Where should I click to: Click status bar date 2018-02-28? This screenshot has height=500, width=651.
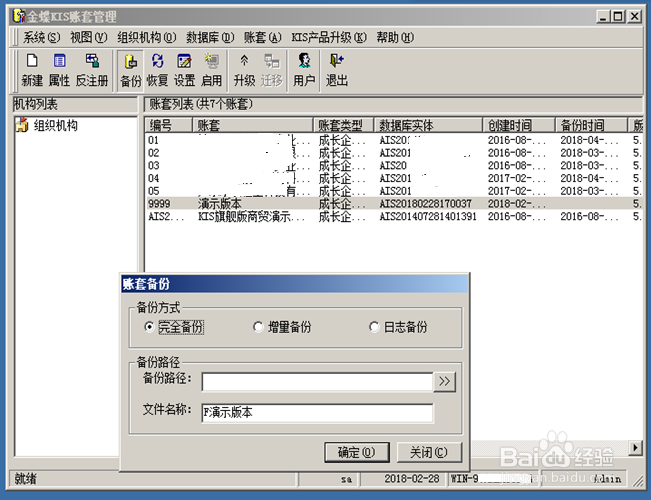coord(411,479)
